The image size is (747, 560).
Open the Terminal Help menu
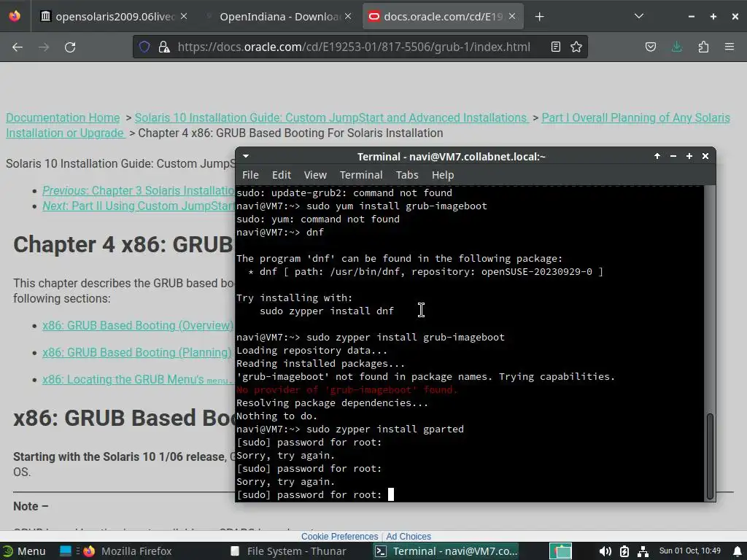click(443, 175)
